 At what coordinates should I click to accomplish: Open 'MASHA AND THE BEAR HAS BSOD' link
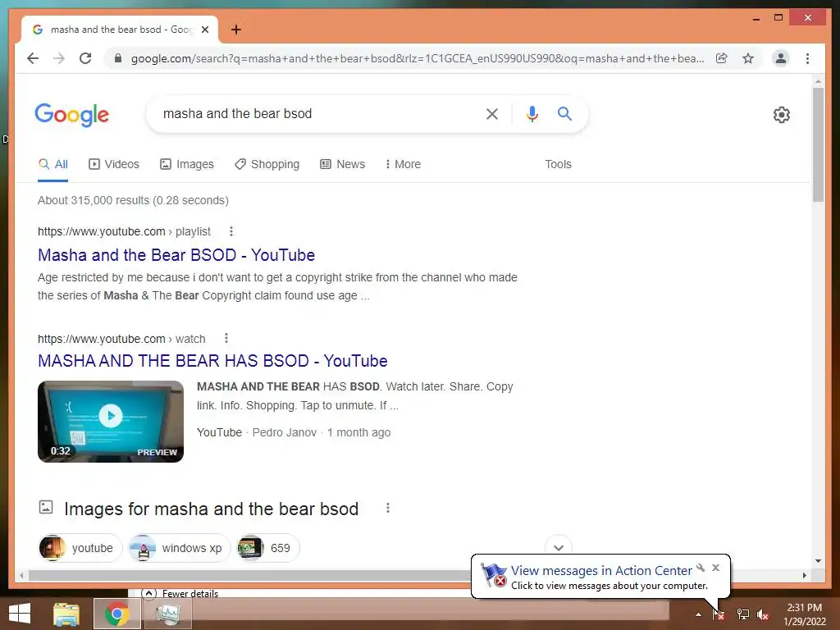click(212, 361)
